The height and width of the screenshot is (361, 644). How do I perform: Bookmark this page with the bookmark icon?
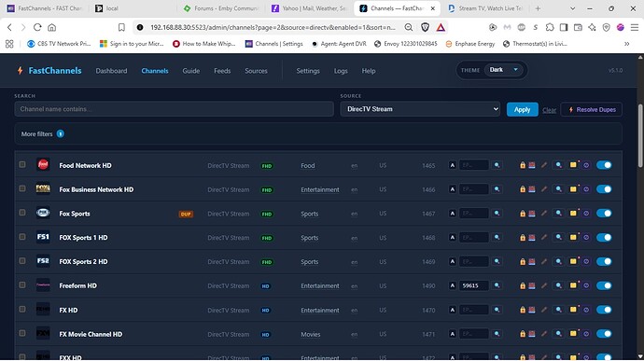pos(121,27)
